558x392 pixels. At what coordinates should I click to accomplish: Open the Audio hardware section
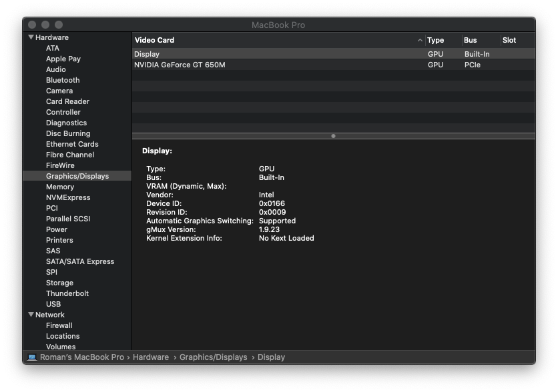point(56,69)
